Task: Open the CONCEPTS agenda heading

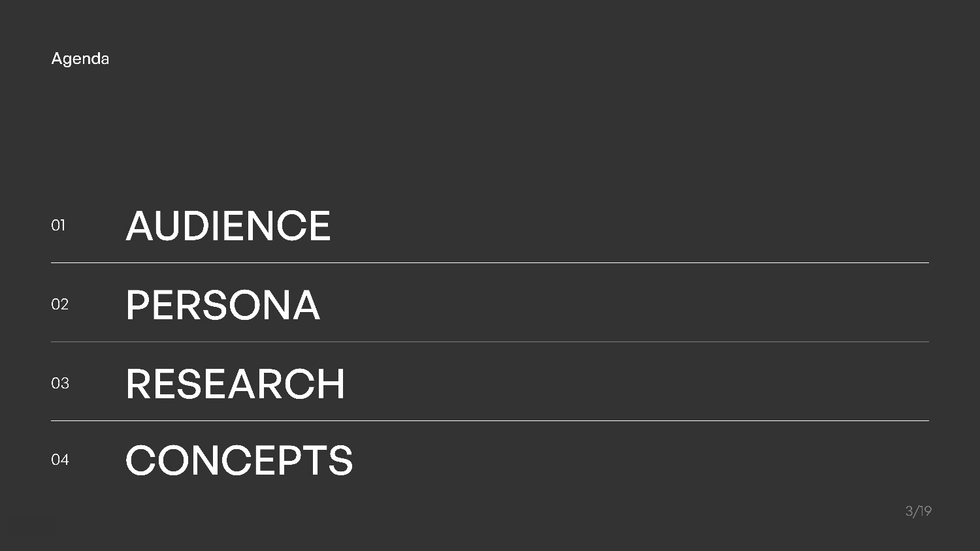Action: [238, 460]
